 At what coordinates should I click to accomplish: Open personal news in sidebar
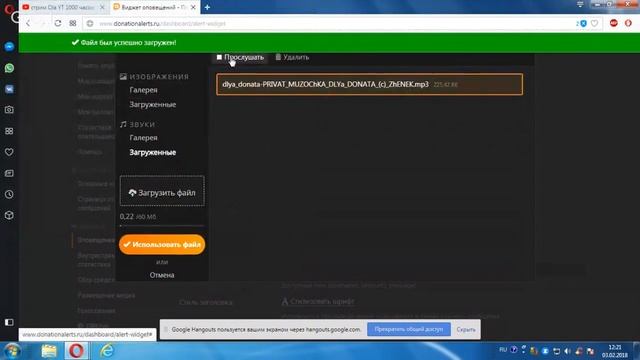tap(9, 173)
